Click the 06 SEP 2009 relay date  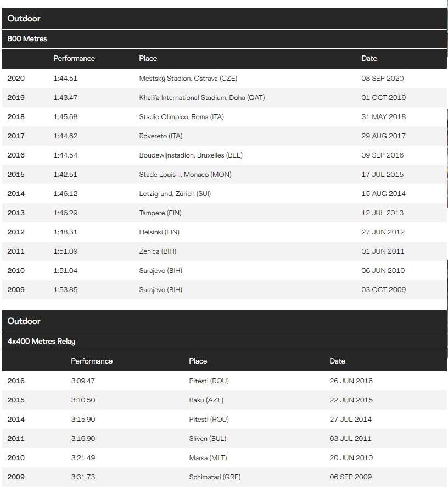click(350, 477)
